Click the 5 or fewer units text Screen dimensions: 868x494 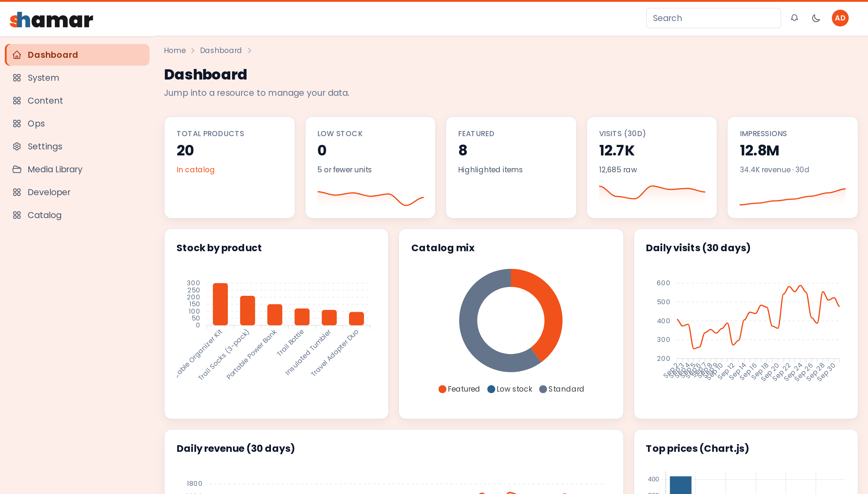click(344, 170)
